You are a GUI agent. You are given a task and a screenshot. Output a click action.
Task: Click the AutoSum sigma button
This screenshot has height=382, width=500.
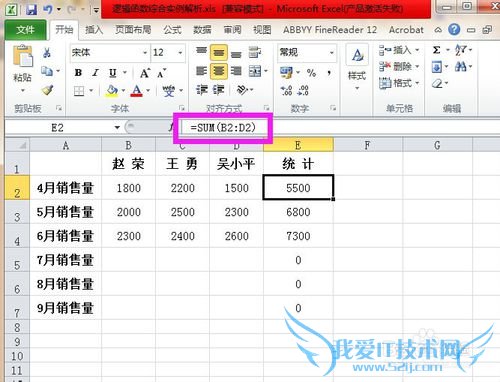click(436, 50)
